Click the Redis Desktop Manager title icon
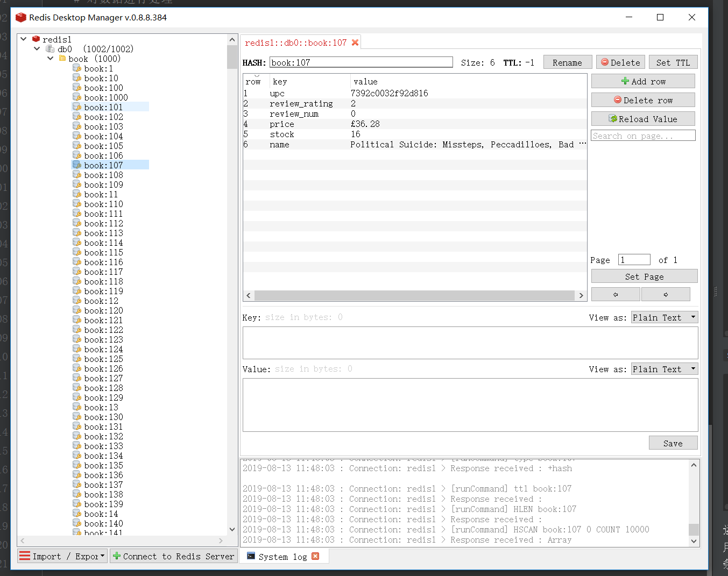This screenshot has width=728, height=576. 21,17
